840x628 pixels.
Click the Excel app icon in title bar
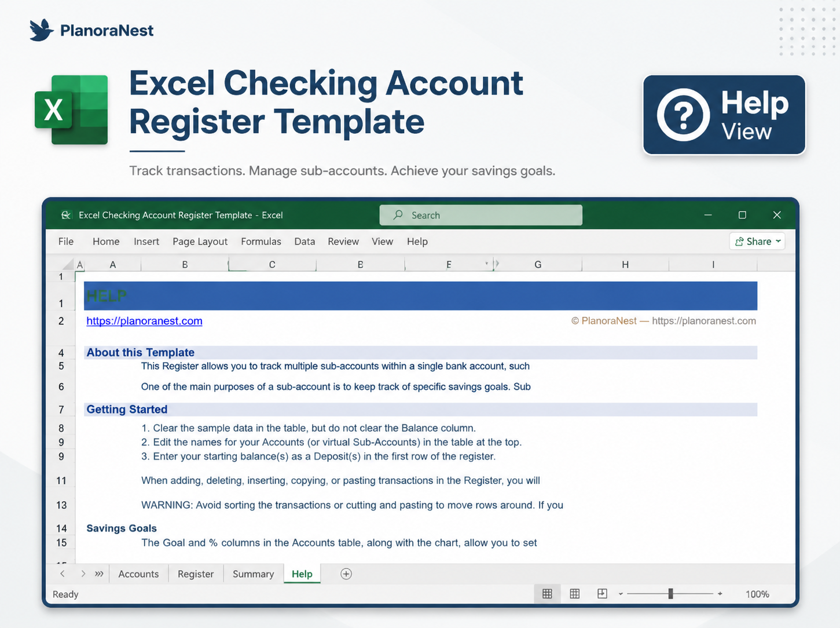pos(66,215)
